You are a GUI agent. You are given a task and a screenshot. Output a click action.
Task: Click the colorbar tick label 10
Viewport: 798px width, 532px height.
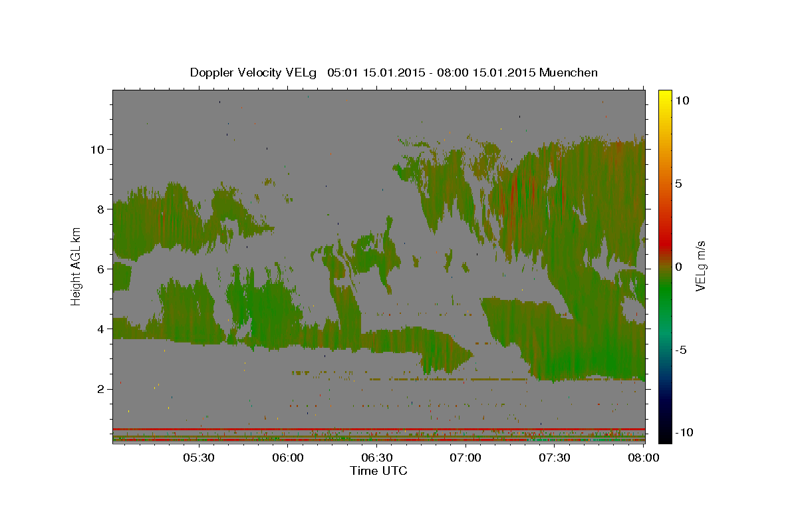pyautogui.click(x=682, y=100)
